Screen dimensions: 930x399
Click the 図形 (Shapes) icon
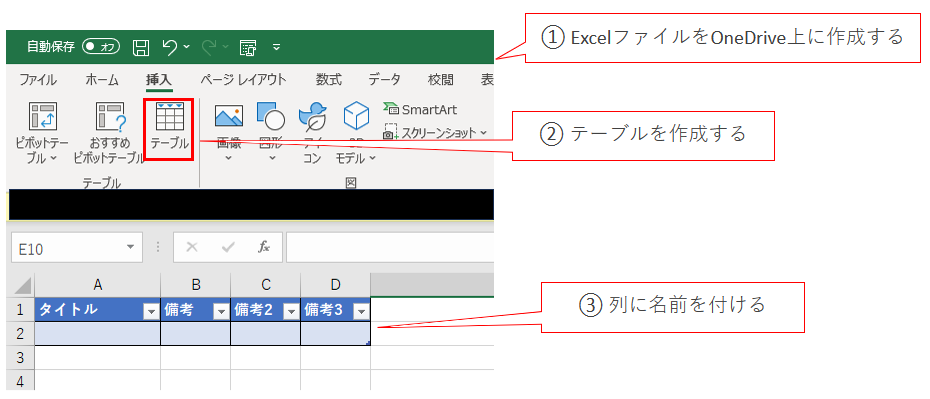tap(270, 115)
